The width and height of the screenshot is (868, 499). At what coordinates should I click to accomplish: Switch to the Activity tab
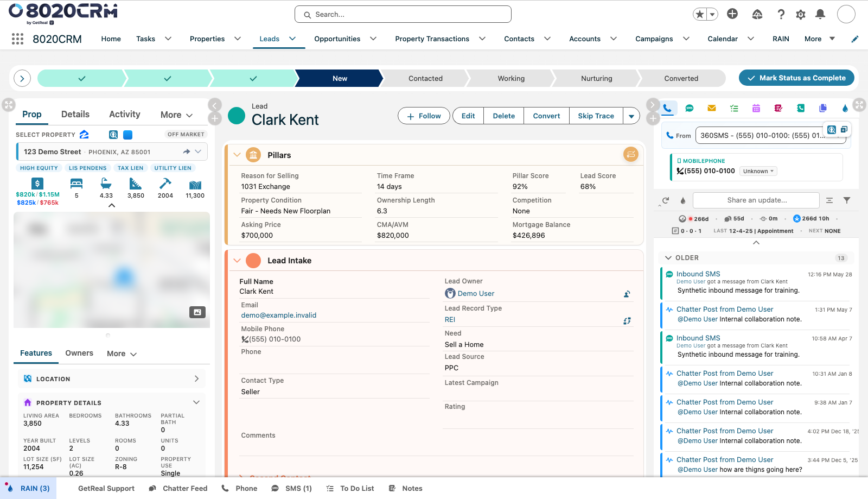[125, 115]
